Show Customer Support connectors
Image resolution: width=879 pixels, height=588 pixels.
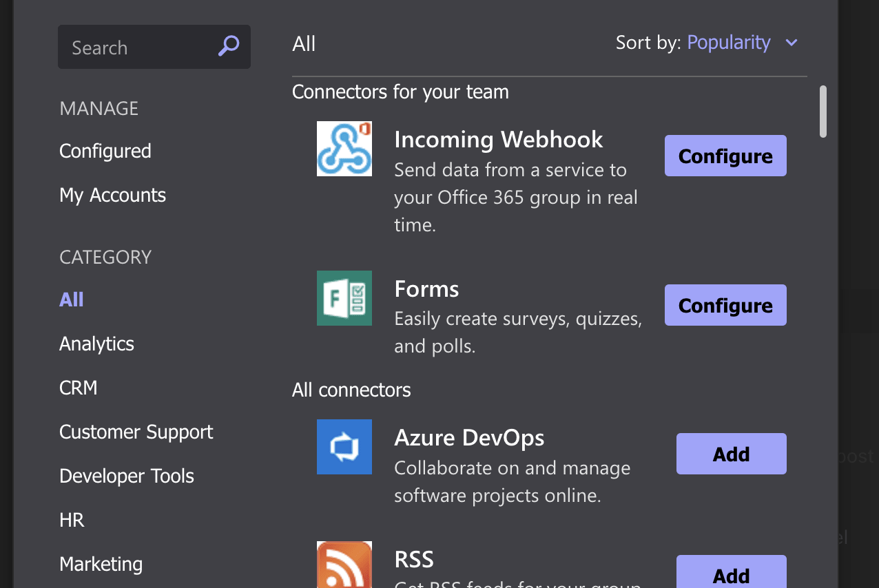(x=136, y=432)
